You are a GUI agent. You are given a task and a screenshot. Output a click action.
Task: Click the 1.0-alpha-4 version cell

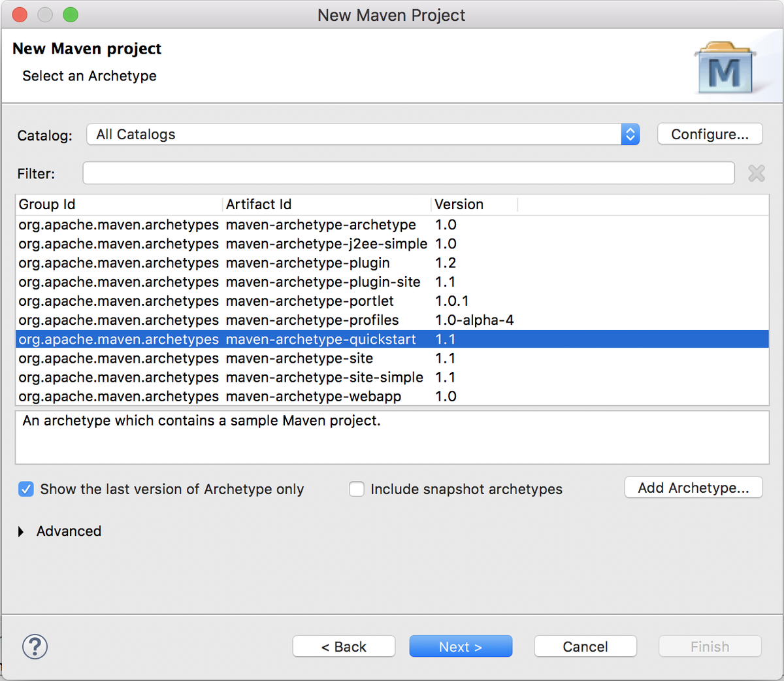point(474,320)
